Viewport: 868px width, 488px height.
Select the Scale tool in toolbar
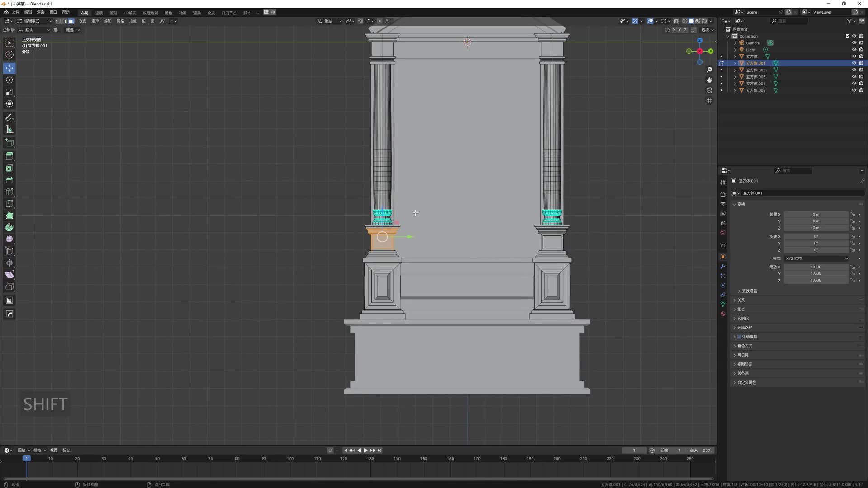(9, 92)
